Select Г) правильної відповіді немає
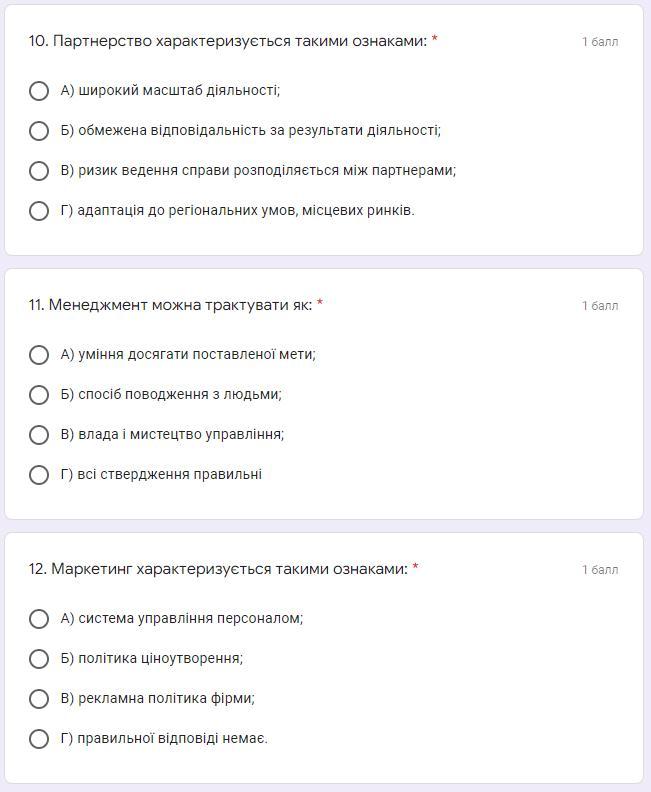Screen dimensions: 651x792 (39, 739)
